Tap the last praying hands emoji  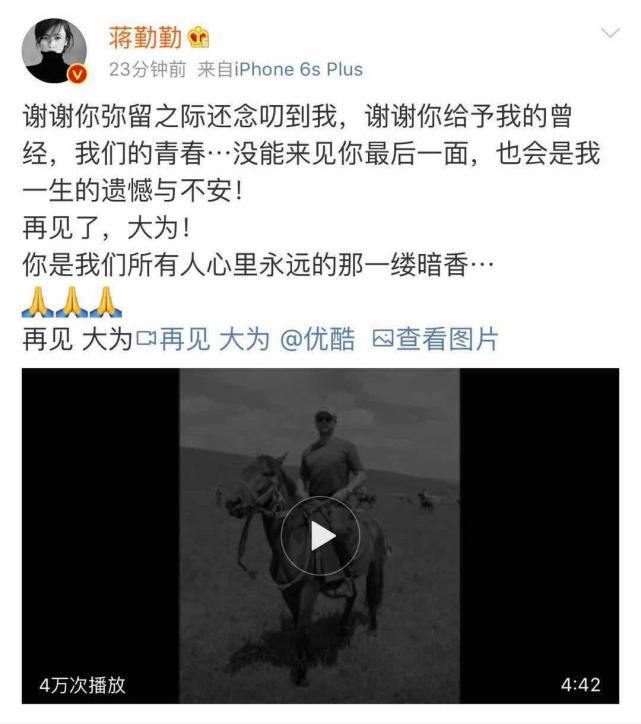tap(106, 302)
